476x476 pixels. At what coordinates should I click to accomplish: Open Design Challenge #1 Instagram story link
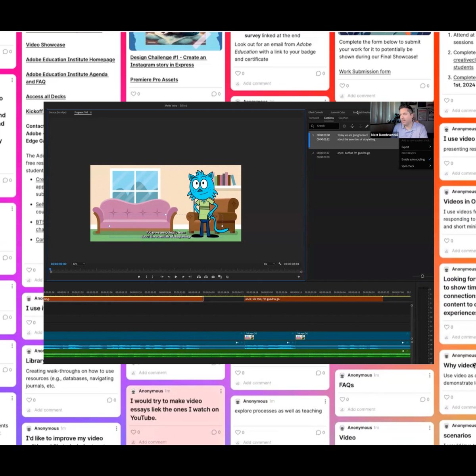(168, 61)
